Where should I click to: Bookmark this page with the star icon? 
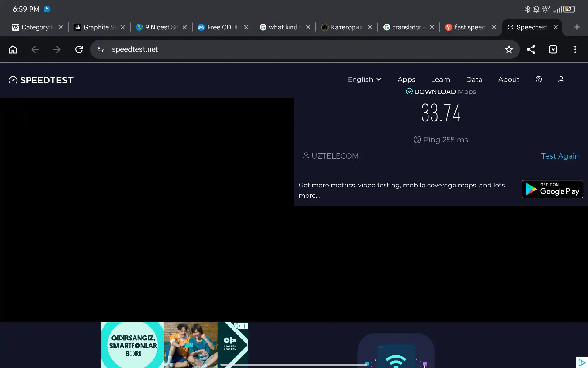tap(509, 49)
